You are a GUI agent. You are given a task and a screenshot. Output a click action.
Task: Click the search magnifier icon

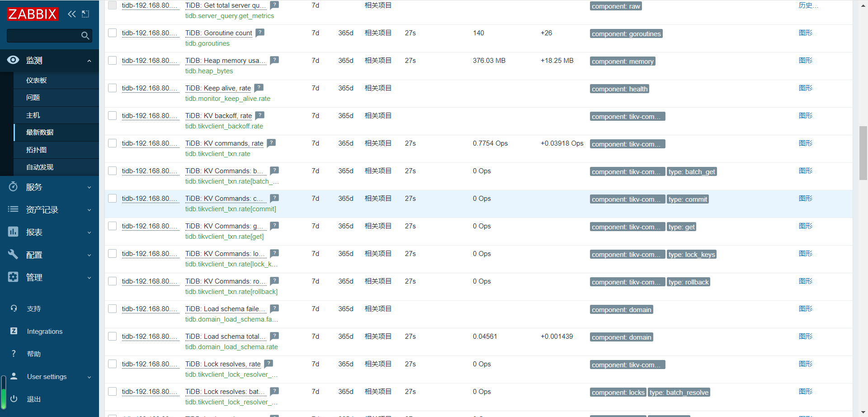pos(85,36)
